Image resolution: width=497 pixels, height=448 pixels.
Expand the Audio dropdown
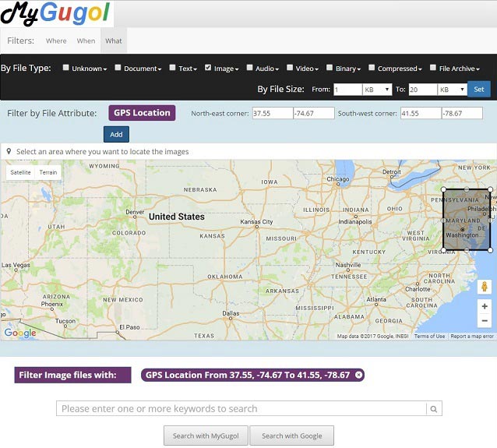pos(267,69)
